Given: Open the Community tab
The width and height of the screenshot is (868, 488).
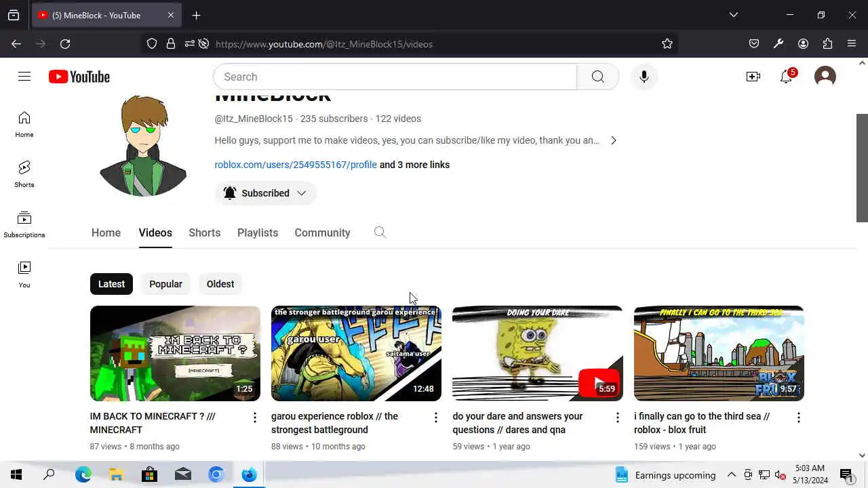Looking at the screenshot, I should coord(322,232).
